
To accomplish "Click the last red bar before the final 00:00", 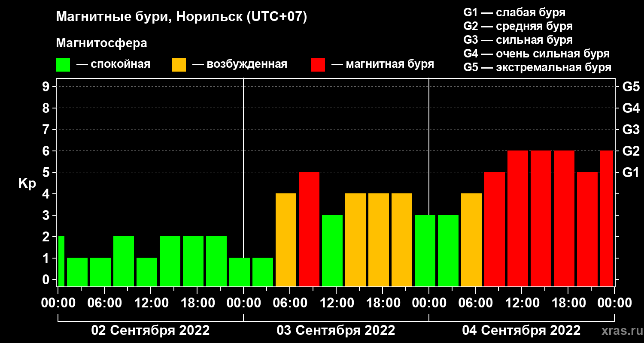I will point(607,218).
